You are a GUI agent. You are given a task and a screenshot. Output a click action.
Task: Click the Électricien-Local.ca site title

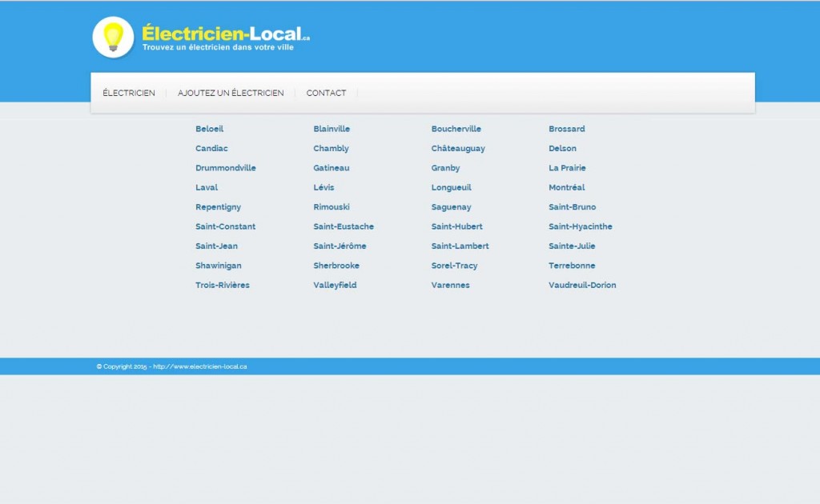225,34
